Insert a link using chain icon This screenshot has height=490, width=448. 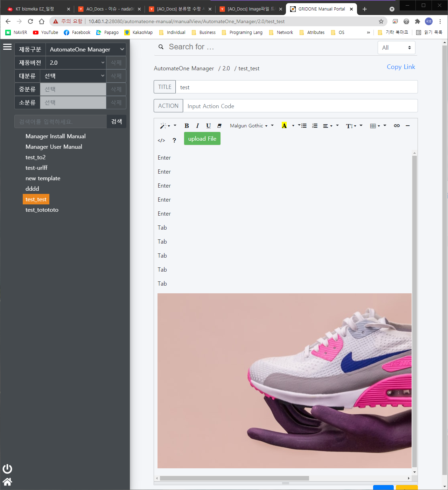coord(397,126)
